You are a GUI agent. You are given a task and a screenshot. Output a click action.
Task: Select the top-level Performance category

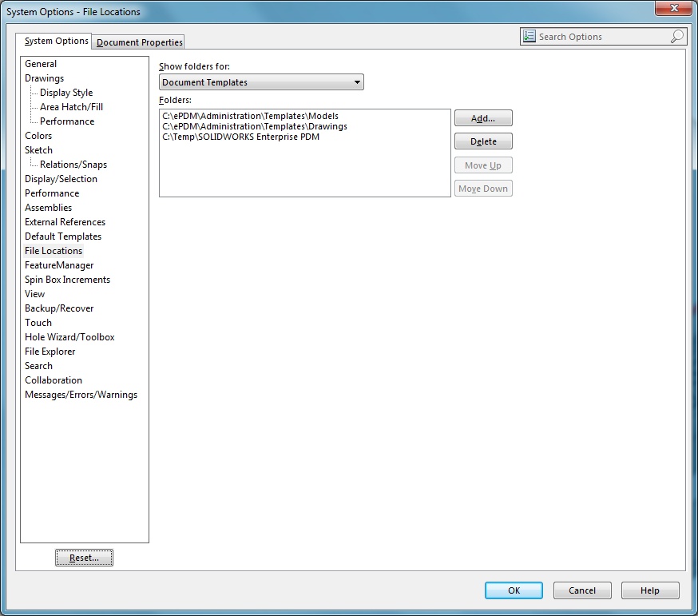(52, 193)
